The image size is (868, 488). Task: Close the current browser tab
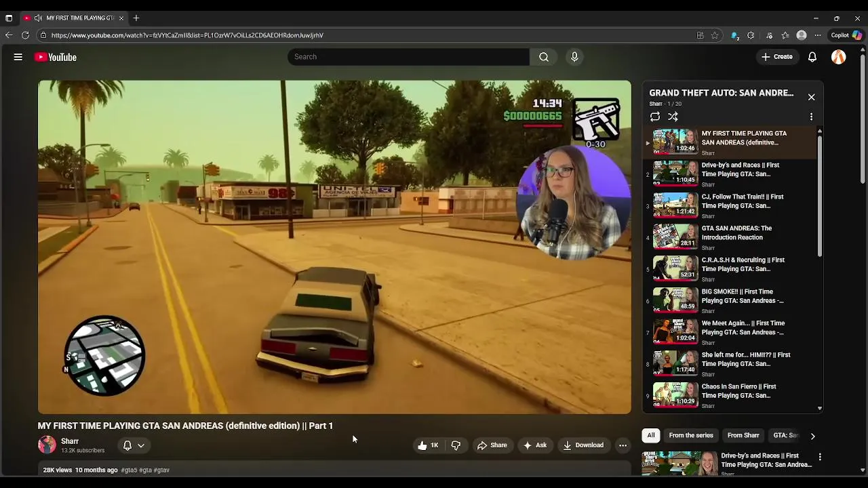[121, 18]
